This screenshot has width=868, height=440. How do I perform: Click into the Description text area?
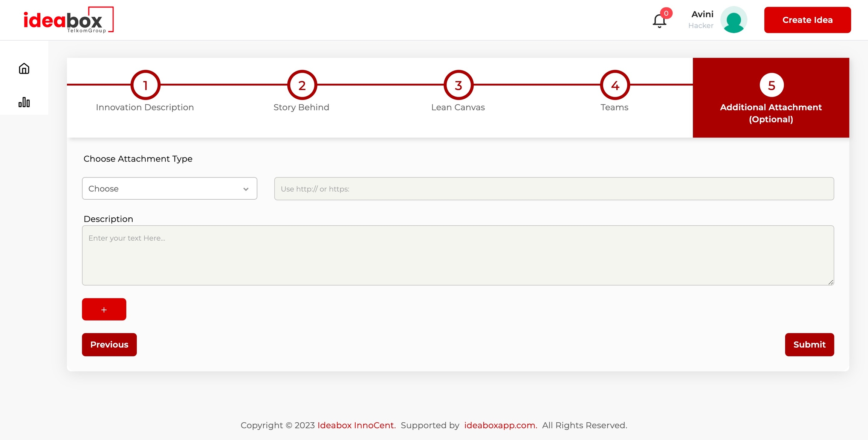point(458,255)
